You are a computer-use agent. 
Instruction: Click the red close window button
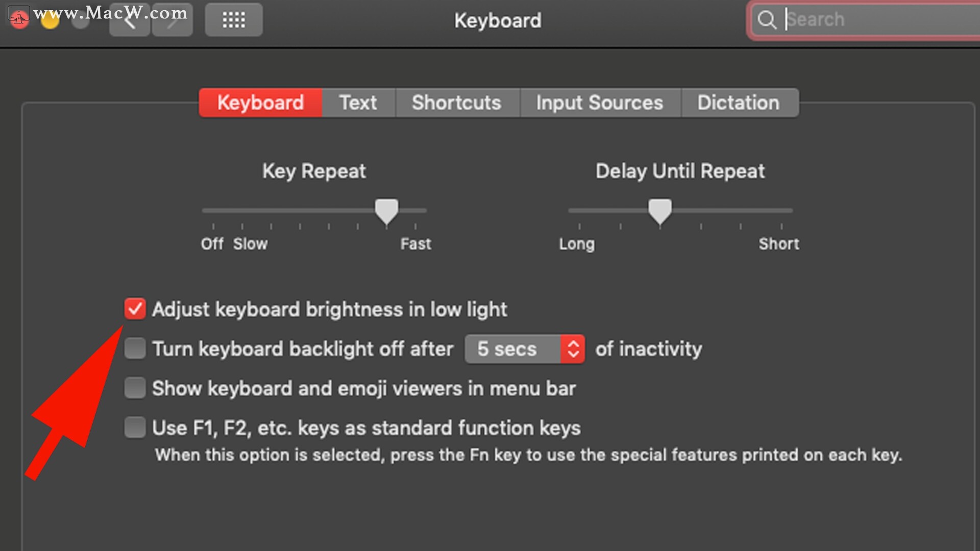click(x=19, y=19)
